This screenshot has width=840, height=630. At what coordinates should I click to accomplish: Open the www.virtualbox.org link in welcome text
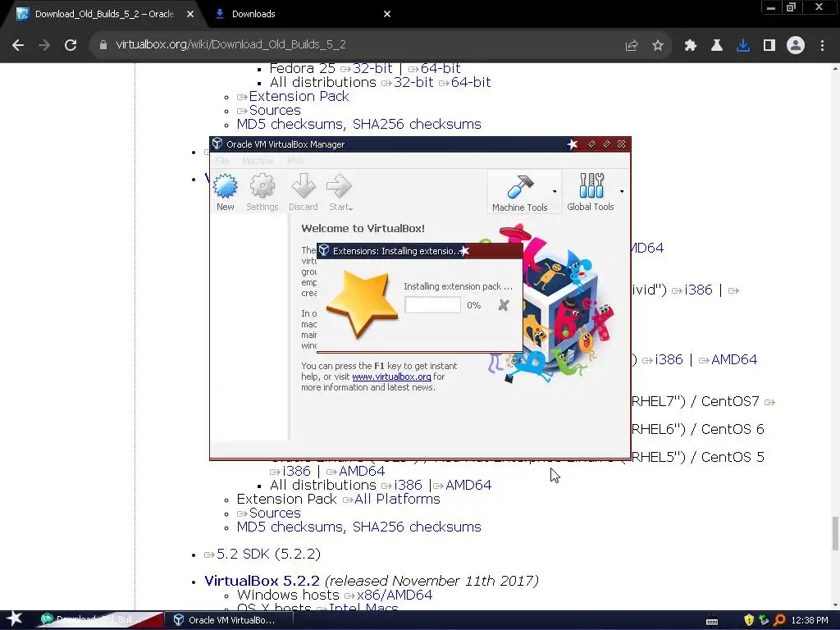point(391,377)
